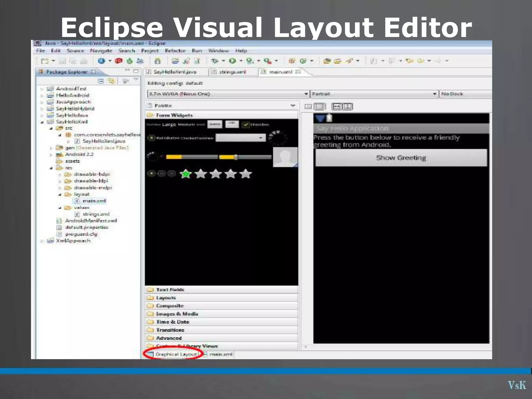The image size is (532, 399).
Task: Select default.properties in Package Explorer
Action: point(87,227)
